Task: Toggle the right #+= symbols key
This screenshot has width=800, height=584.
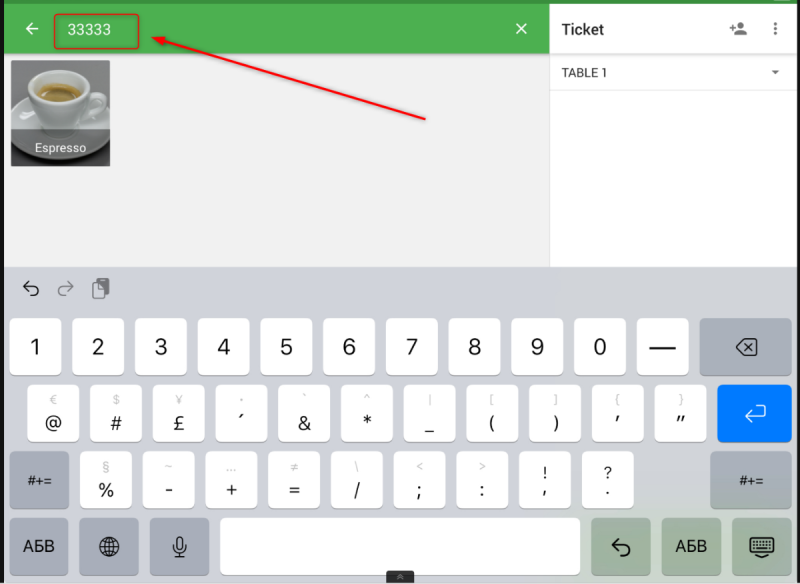Action: [x=751, y=480]
